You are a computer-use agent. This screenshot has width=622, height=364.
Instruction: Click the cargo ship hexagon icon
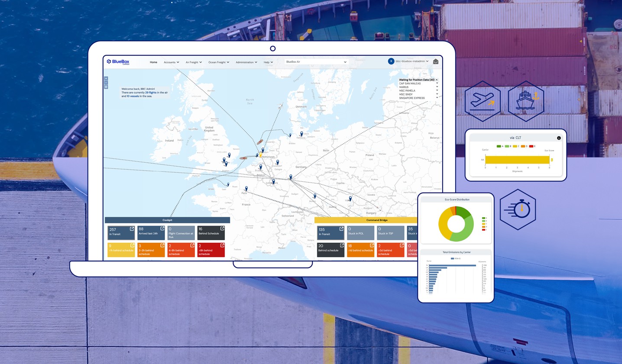(x=526, y=100)
